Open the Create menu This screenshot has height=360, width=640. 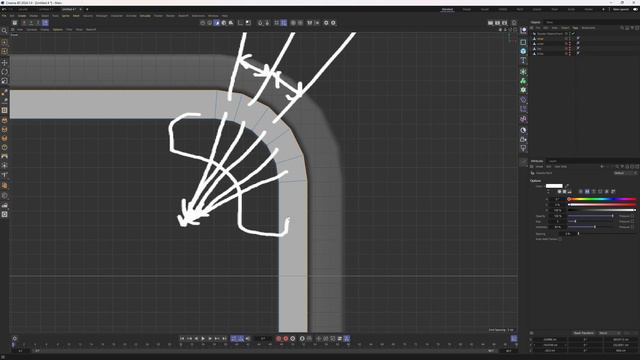click(x=22, y=16)
